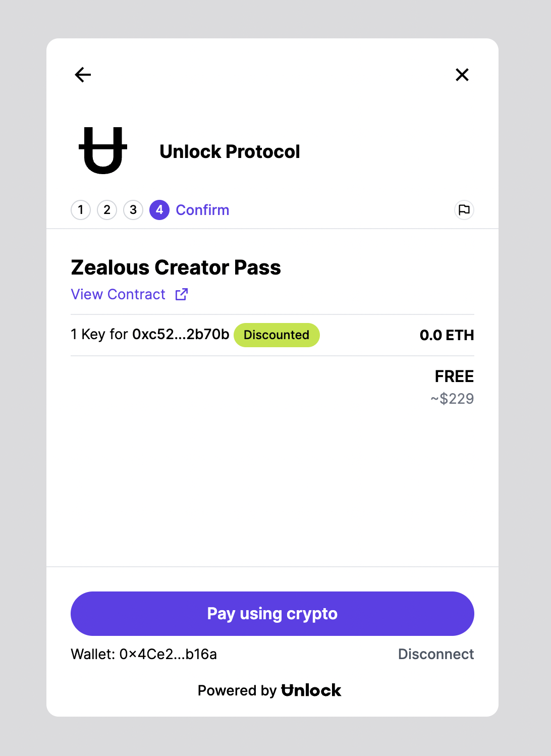Click the Discounted badge

(x=277, y=335)
